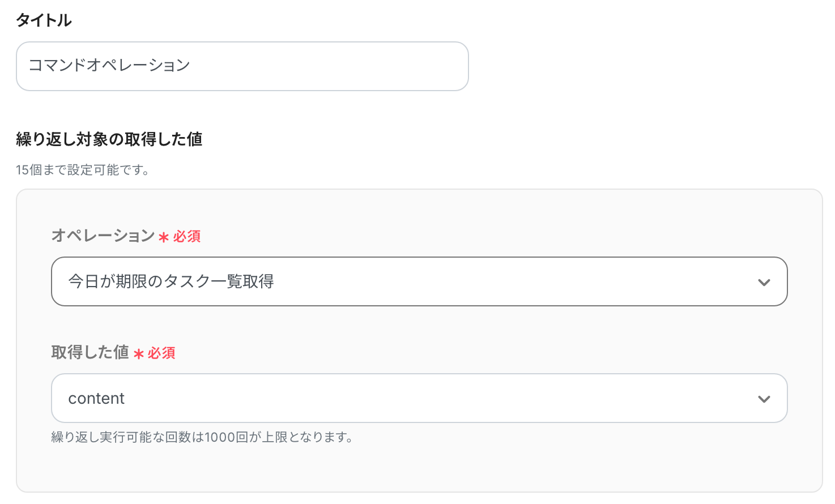Click the 15個まで設定可能です helper text
This screenshot has width=835, height=504.
[83, 170]
